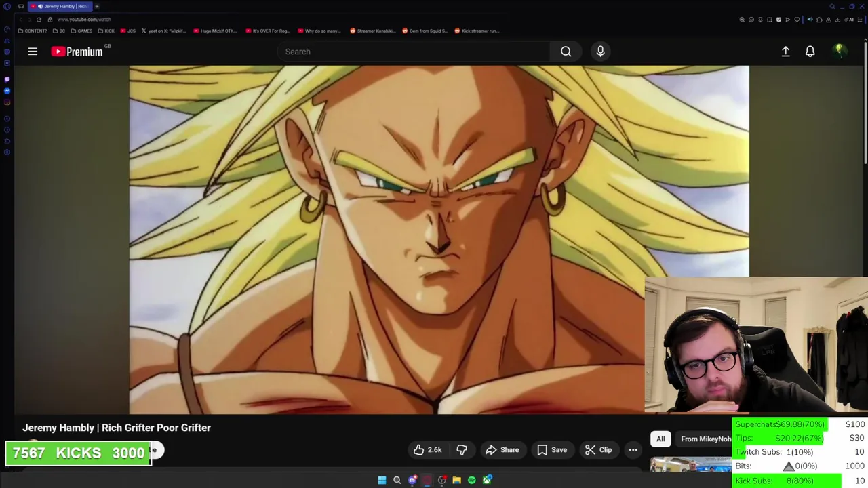Open the 'Why do so many' bookmark
868x488 pixels.
319,30
